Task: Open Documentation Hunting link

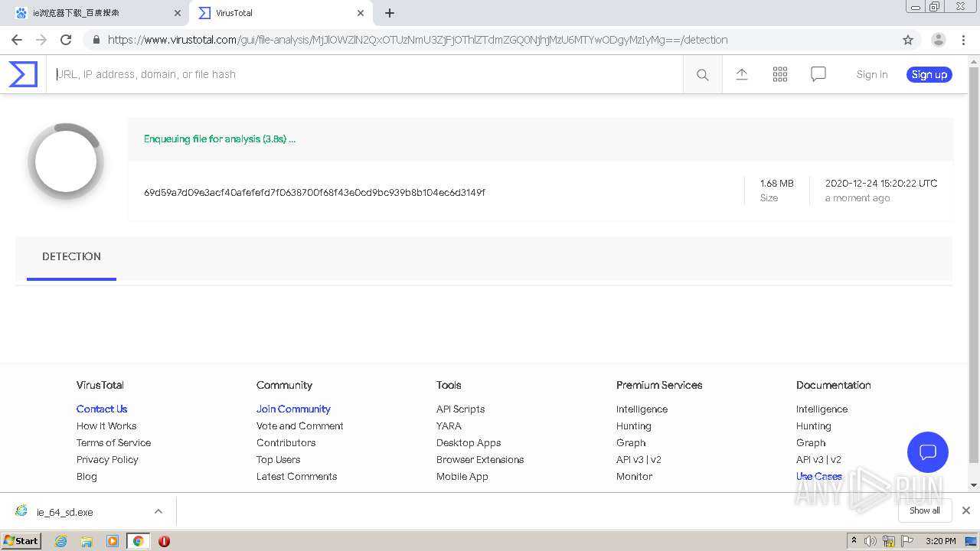Action: pos(813,426)
